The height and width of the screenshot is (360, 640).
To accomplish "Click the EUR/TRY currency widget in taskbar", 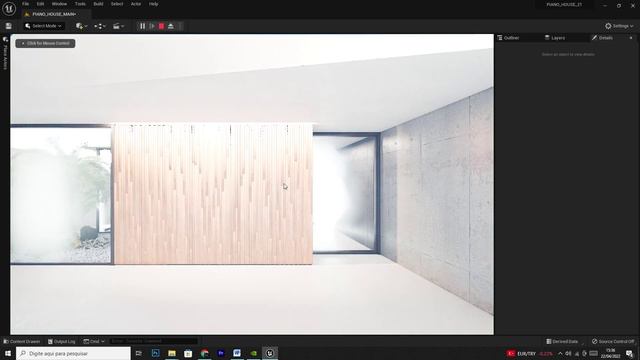I will pyautogui.click(x=530, y=353).
